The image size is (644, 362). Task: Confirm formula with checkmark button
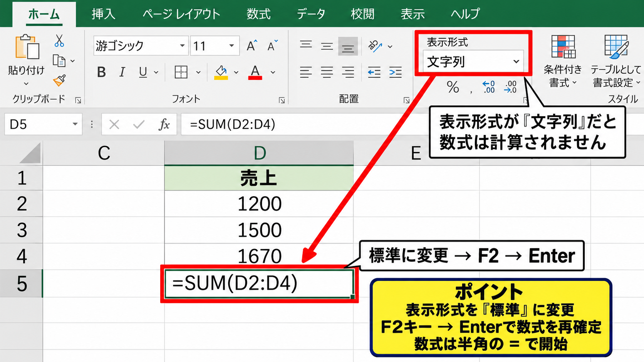[139, 124]
